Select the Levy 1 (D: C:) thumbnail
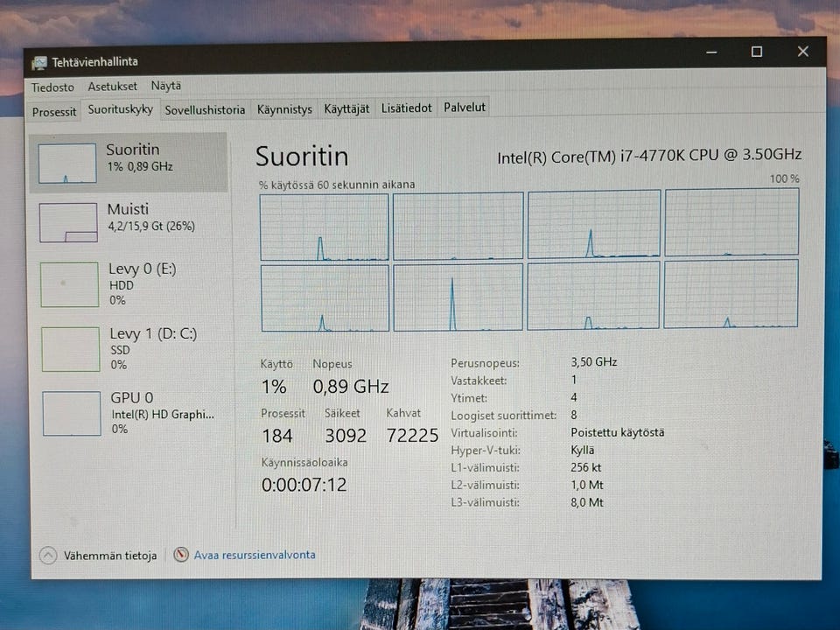Viewport: 840px width, 630px height. pos(71,349)
